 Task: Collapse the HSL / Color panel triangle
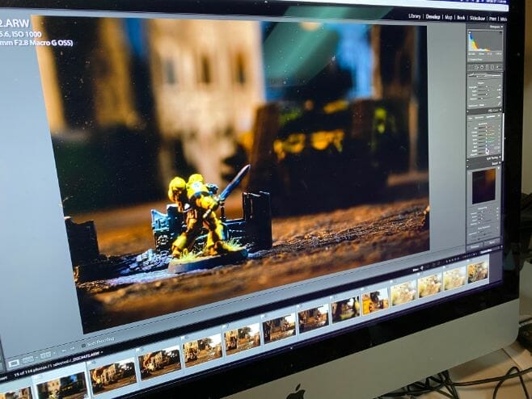tap(500, 110)
